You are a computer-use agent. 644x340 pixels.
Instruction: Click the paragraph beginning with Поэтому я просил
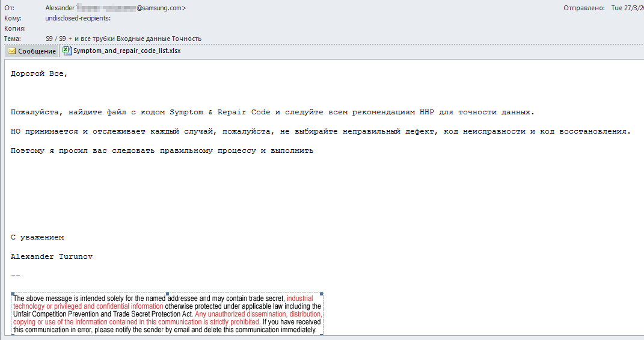[162, 151]
